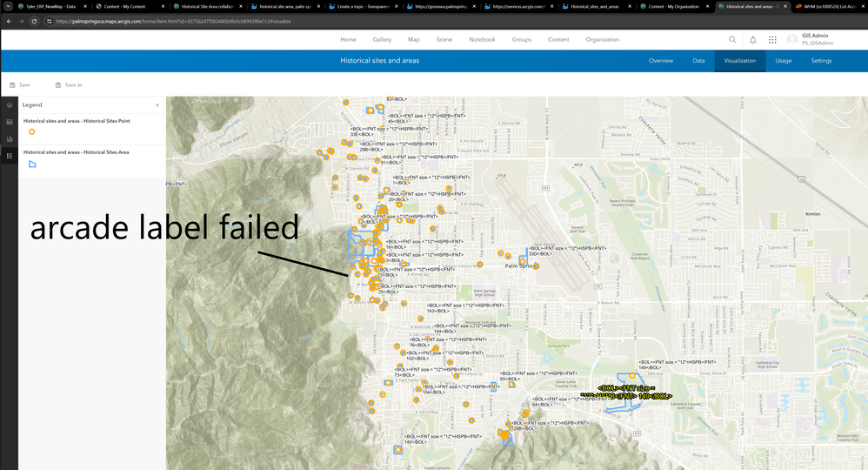Open Groups in the top navigation
Image resolution: width=868 pixels, height=470 pixels.
click(x=522, y=39)
